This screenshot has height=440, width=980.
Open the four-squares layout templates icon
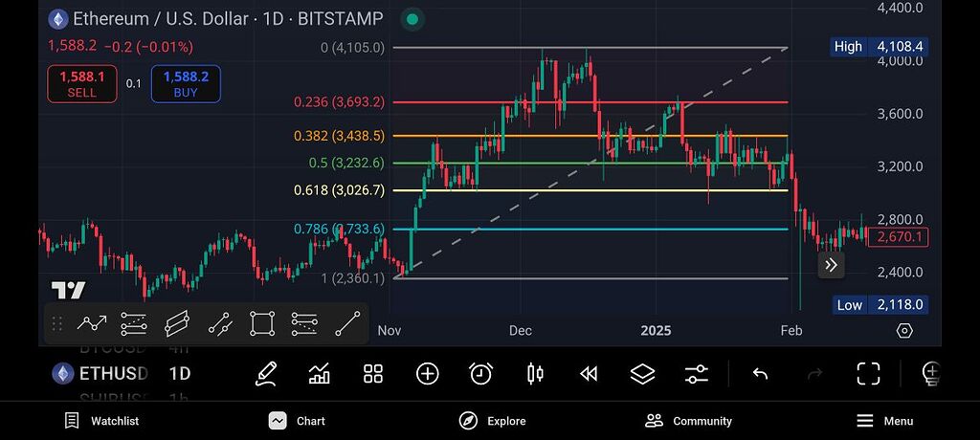(x=373, y=374)
